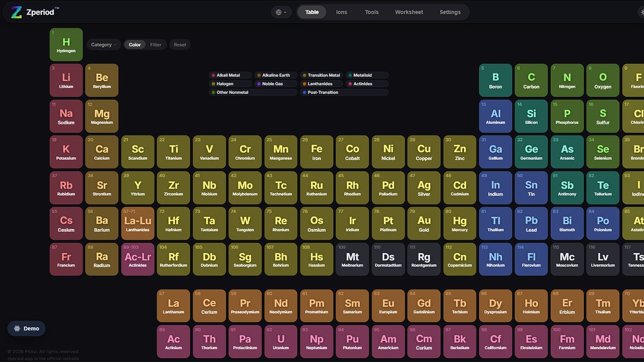This screenshot has width=644, height=362.
Task: Switch to the Ions tab
Action: 341,12
